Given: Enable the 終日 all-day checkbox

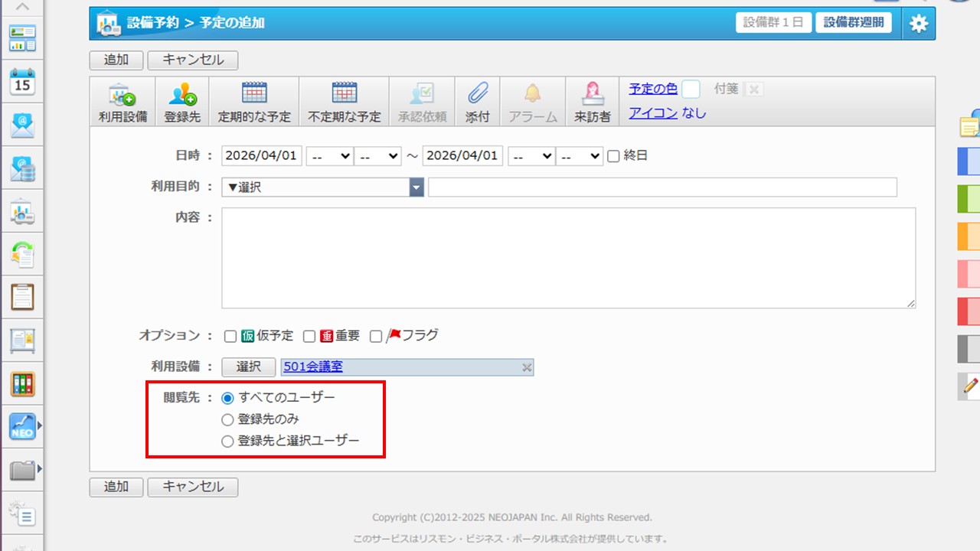Looking at the screenshot, I should click(x=613, y=156).
